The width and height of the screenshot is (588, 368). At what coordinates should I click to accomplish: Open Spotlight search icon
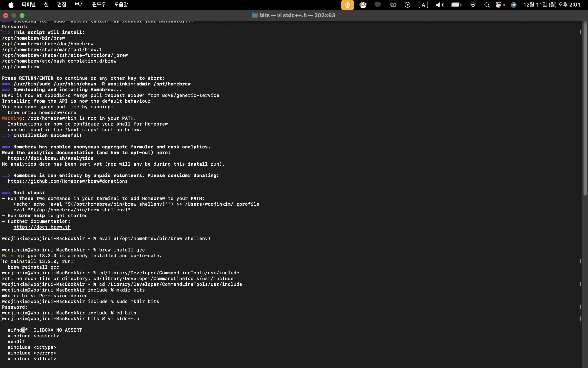click(487, 5)
